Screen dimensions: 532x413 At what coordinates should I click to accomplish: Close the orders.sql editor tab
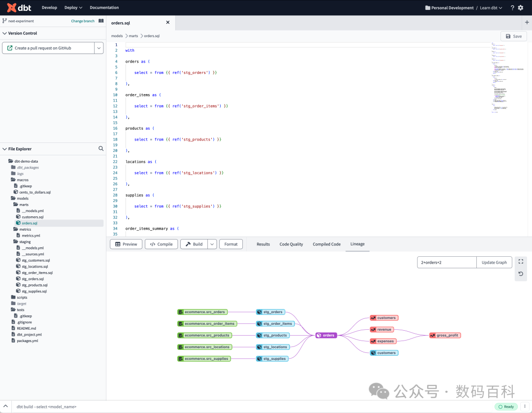pos(167,23)
